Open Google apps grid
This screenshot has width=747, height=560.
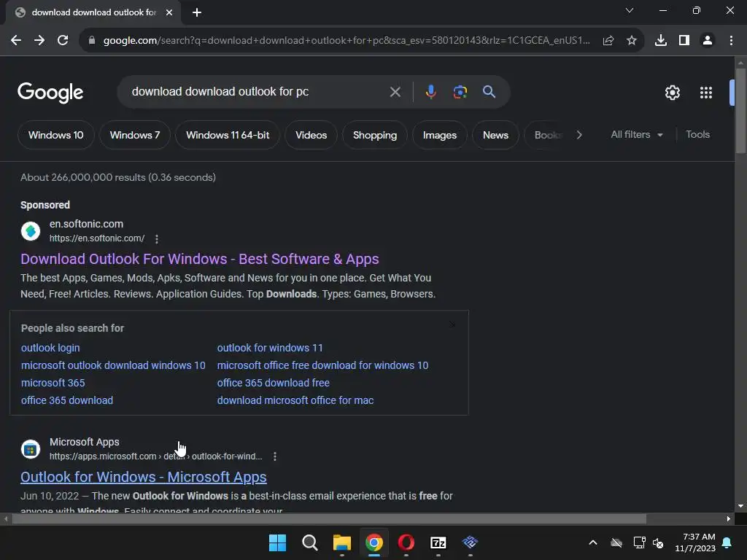(706, 93)
